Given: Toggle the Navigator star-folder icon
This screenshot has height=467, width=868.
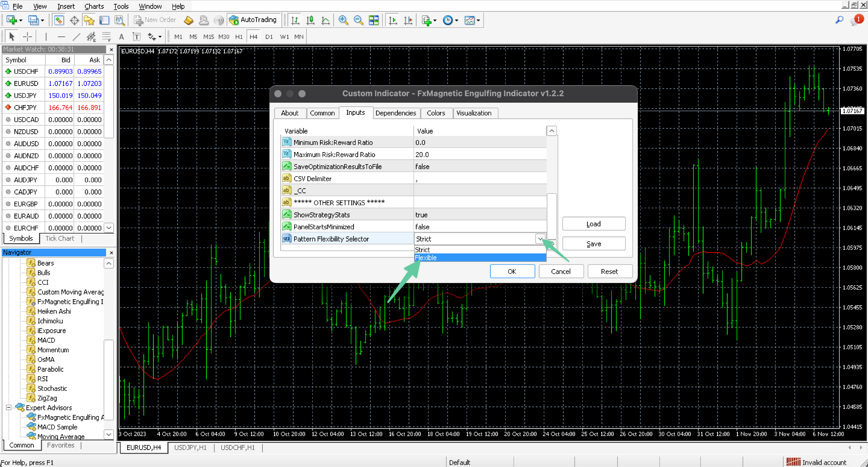Looking at the screenshot, I should [89, 20].
